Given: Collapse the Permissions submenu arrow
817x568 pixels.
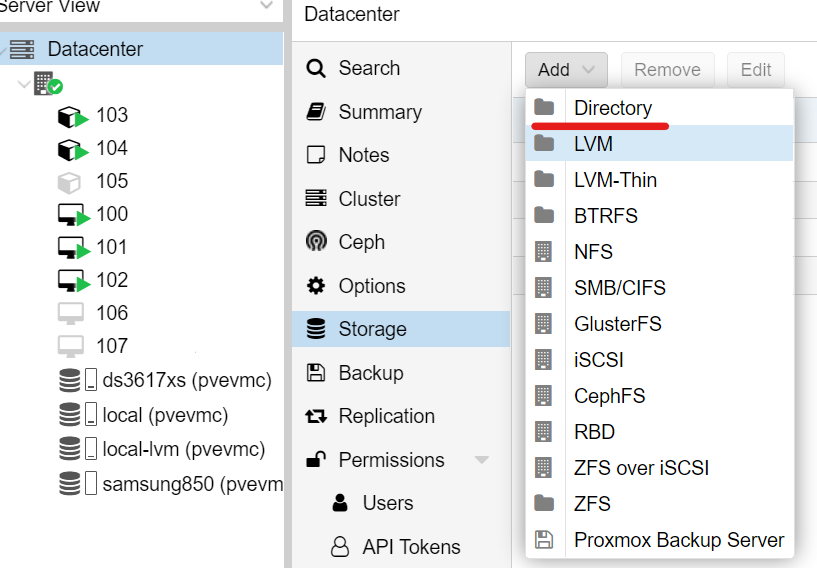Looking at the screenshot, I should pyautogui.click(x=482, y=460).
